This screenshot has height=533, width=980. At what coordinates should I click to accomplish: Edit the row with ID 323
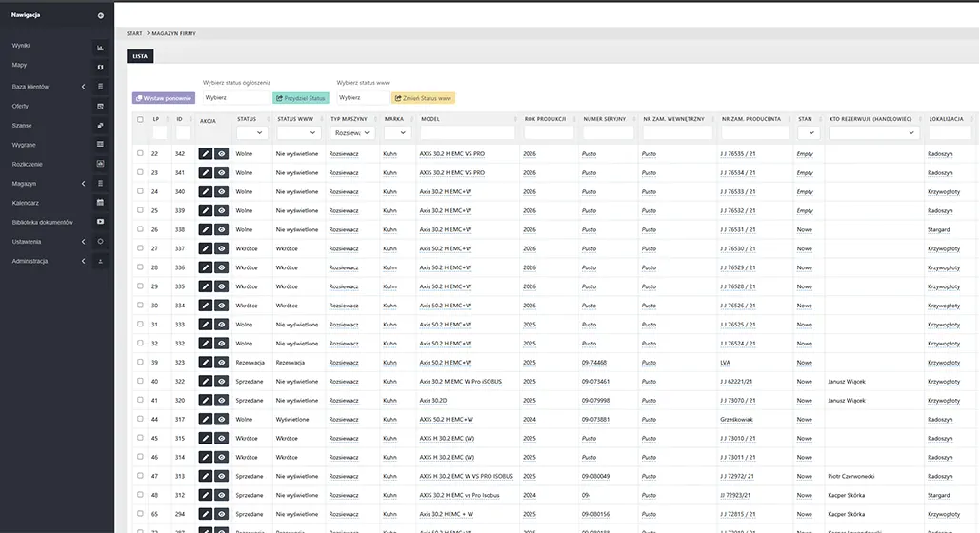point(206,363)
